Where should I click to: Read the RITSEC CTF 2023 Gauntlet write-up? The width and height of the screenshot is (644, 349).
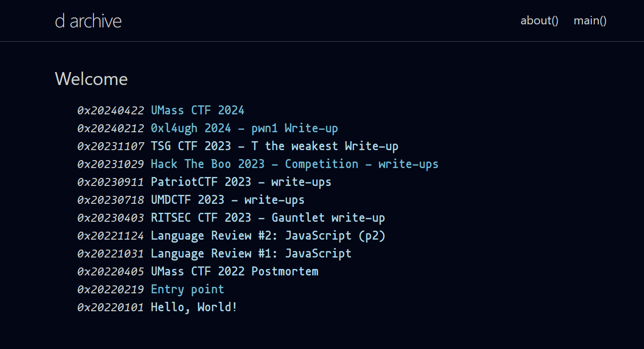click(x=268, y=218)
